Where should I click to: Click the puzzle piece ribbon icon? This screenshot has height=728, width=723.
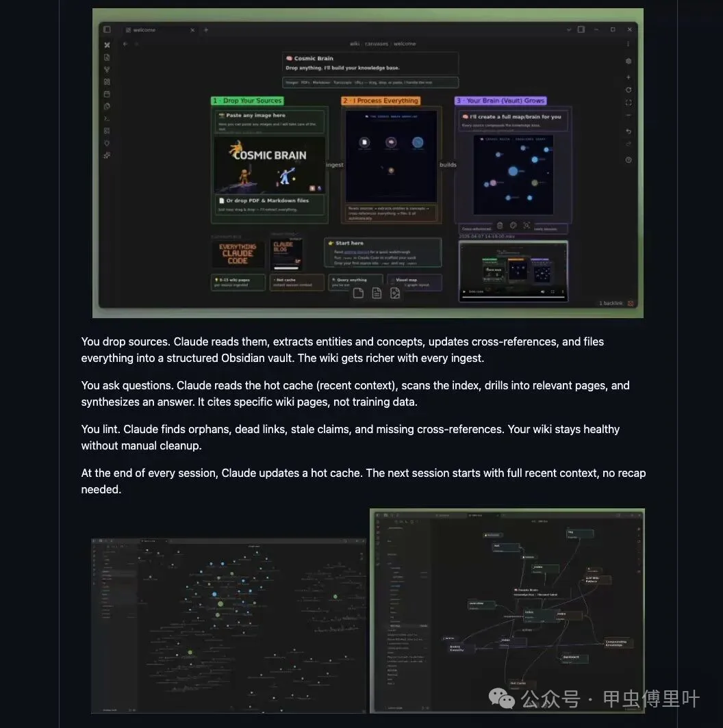(107, 155)
